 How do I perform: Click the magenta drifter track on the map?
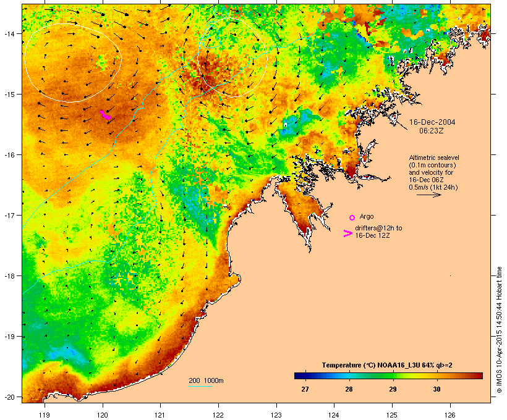(x=105, y=115)
